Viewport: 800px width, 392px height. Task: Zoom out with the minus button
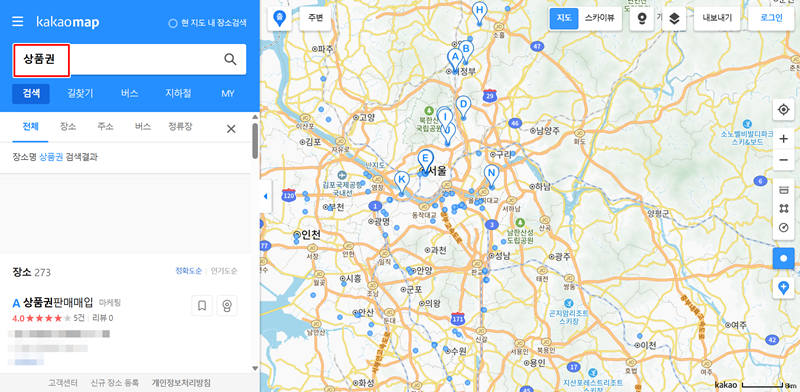(x=783, y=160)
